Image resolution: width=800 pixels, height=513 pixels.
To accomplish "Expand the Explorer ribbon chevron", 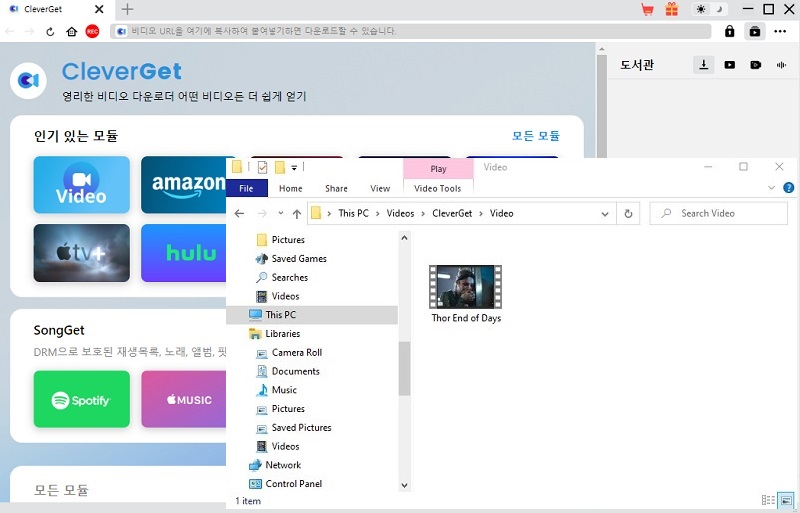I will click(771, 188).
